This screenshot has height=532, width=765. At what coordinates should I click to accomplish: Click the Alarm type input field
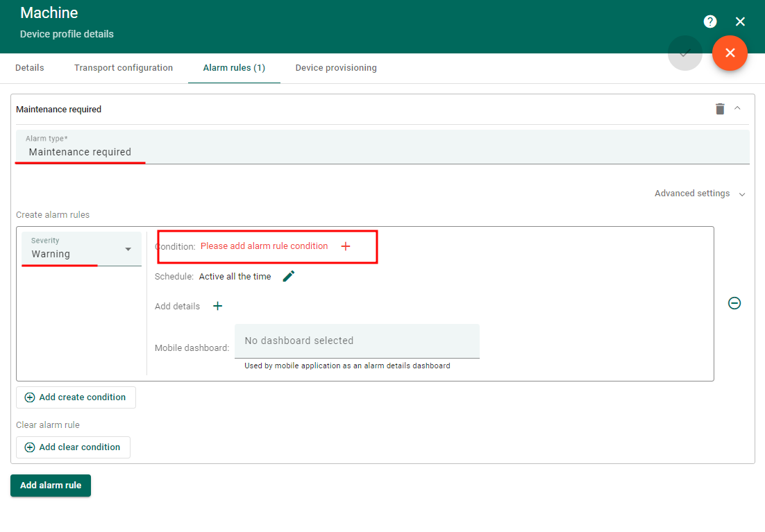click(382, 152)
